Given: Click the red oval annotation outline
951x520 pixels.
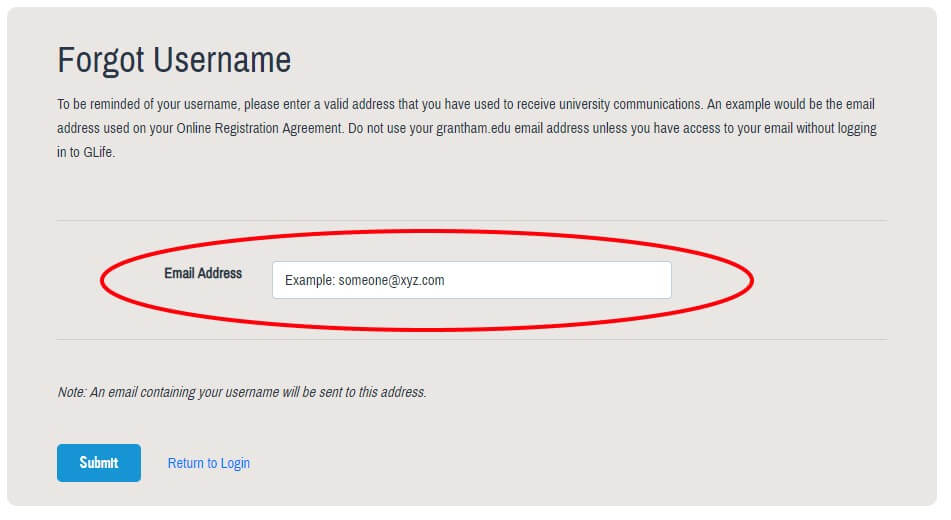Looking at the screenshot, I should (751, 281).
